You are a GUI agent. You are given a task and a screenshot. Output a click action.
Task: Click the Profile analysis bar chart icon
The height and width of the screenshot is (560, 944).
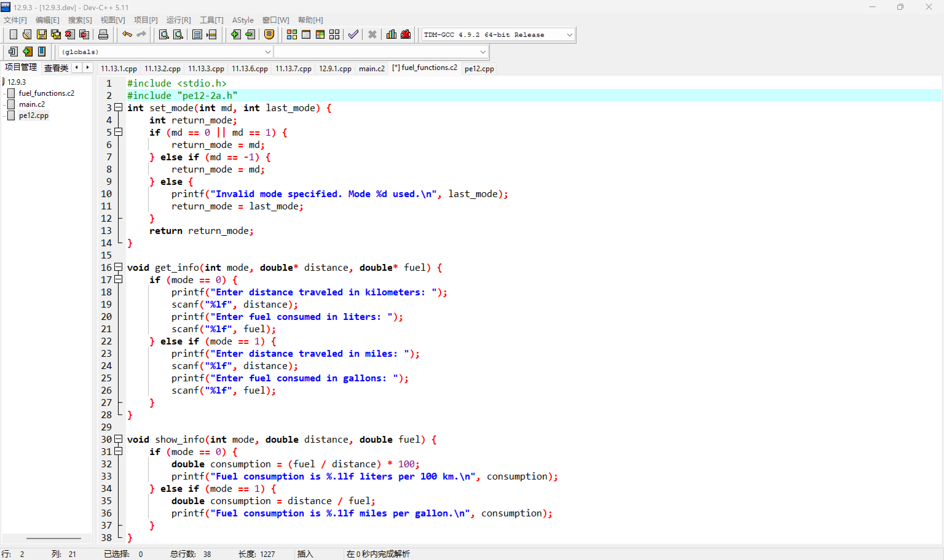pyautogui.click(x=391, y=35)
